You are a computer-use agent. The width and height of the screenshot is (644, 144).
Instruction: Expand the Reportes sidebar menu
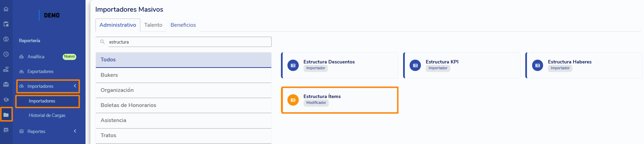[x=75, y=131]
